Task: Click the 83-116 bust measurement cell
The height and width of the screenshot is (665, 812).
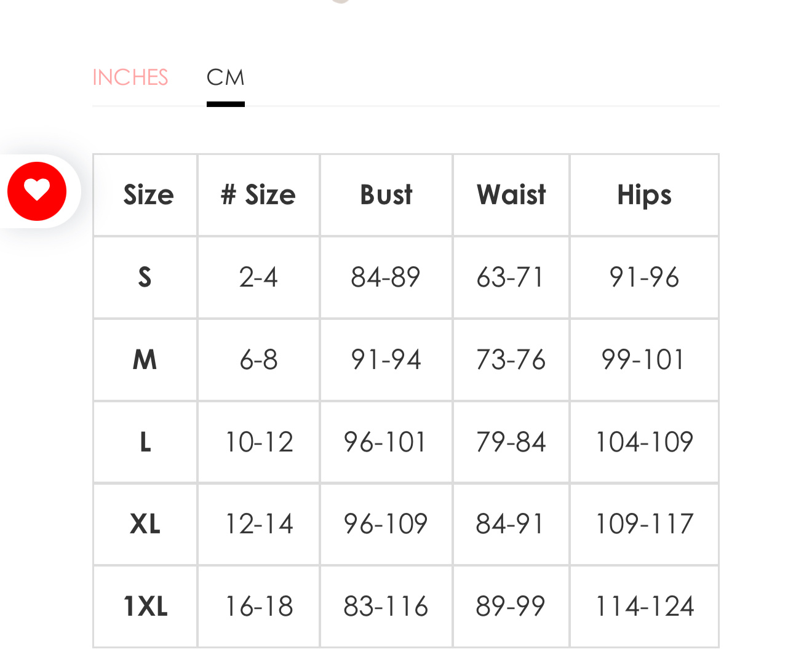Action: pyautogui.click(x=386, y=606)
